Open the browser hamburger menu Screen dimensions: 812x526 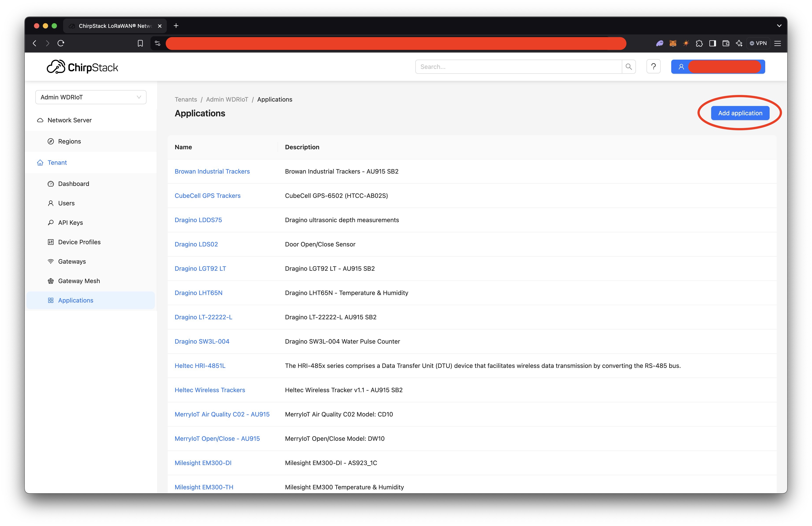point(778,43)
